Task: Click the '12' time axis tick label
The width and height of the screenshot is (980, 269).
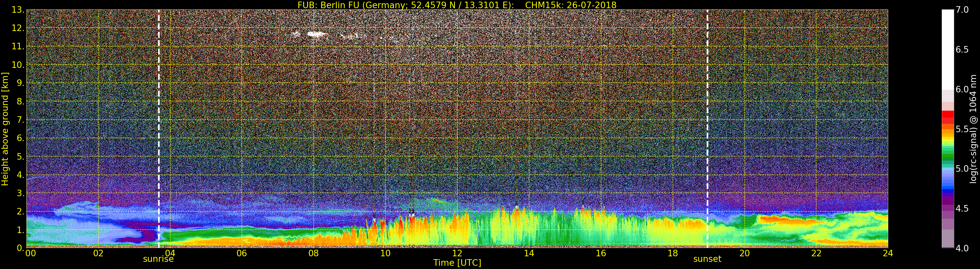Action: click(457, 253)
